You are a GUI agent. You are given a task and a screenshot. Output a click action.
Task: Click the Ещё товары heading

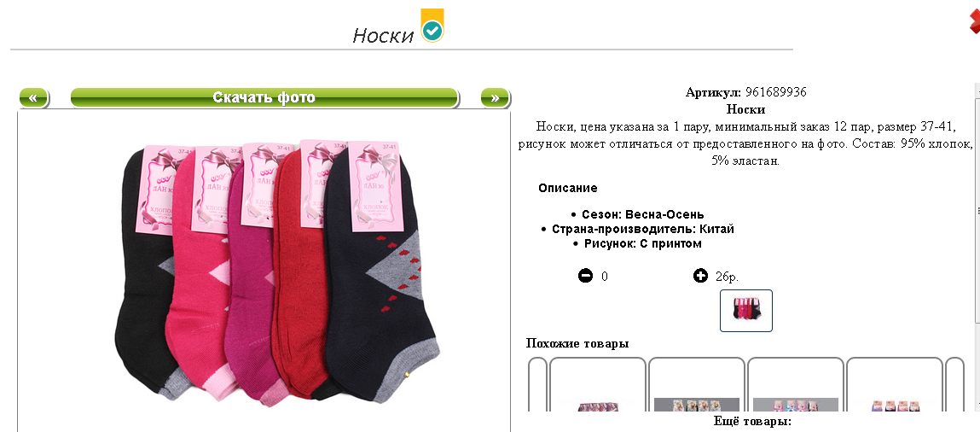(752, 422)
